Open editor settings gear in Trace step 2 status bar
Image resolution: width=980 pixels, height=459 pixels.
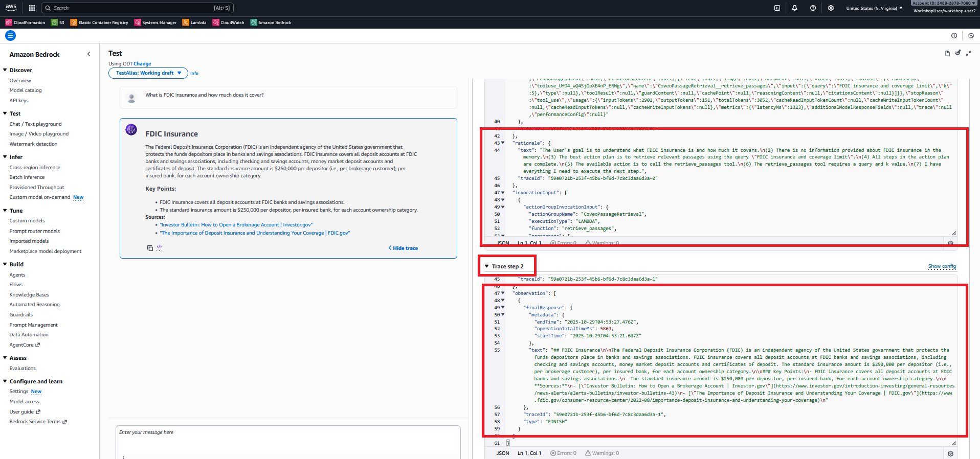click(950, 453)
